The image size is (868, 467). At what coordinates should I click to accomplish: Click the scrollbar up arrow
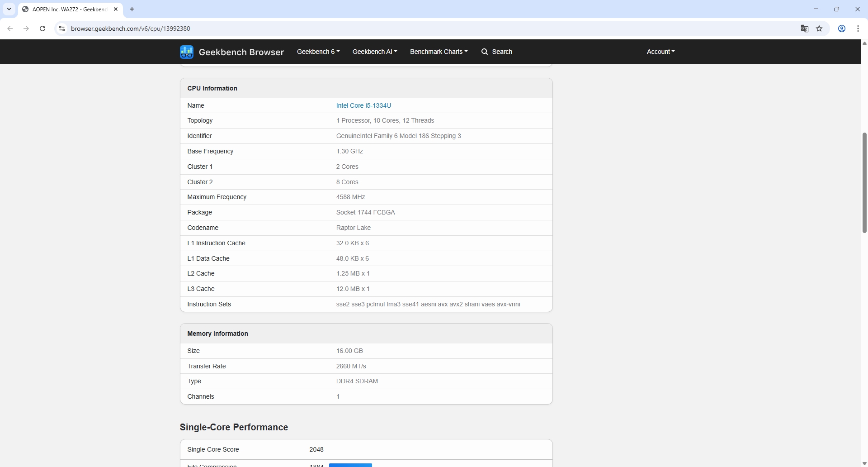pos(864,43)
